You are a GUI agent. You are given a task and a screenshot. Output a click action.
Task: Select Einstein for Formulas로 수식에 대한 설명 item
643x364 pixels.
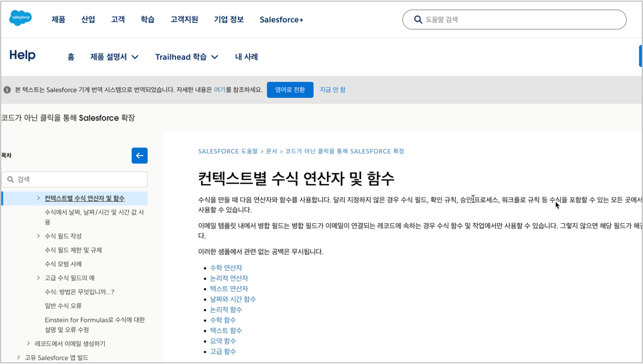point(94,325)
